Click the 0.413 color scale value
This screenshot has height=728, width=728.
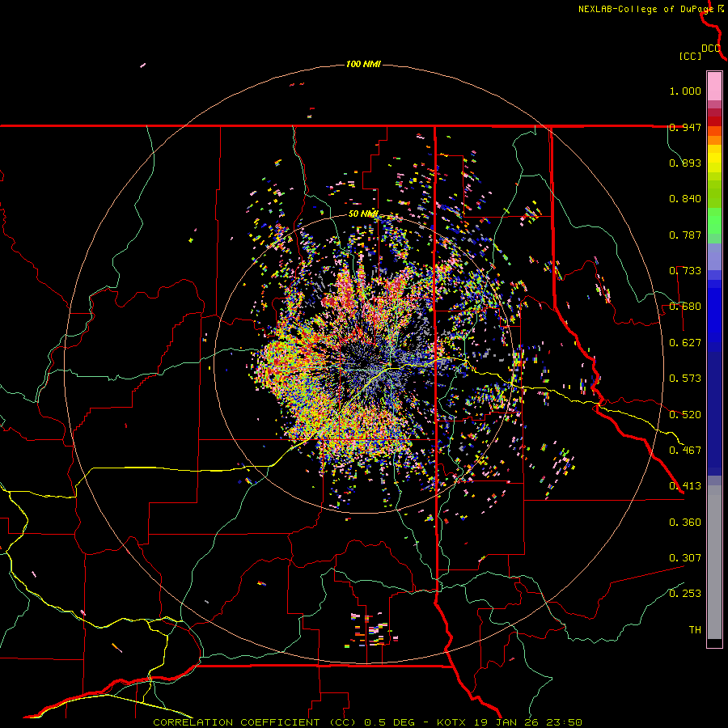coord(685,486)
